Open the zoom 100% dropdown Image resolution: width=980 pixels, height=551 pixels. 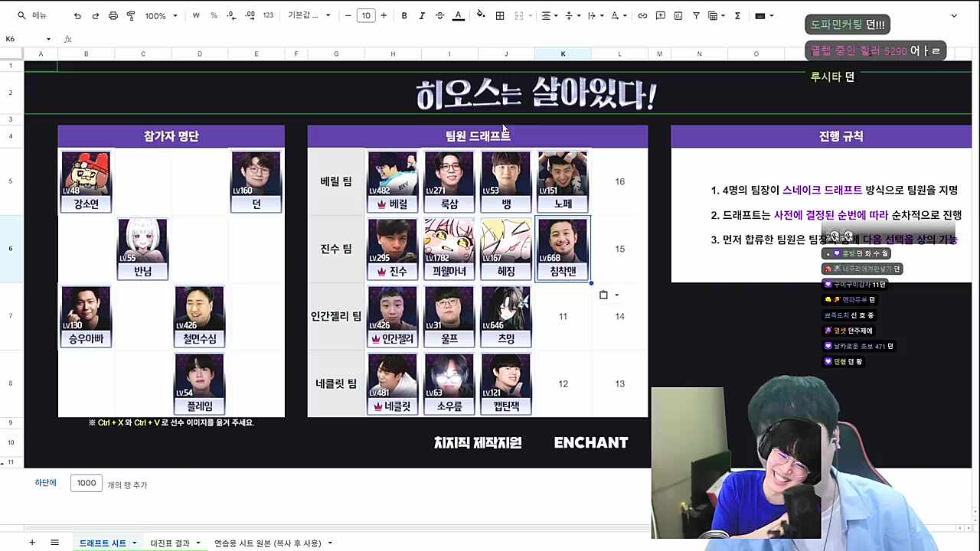click(x=161, y=15)
